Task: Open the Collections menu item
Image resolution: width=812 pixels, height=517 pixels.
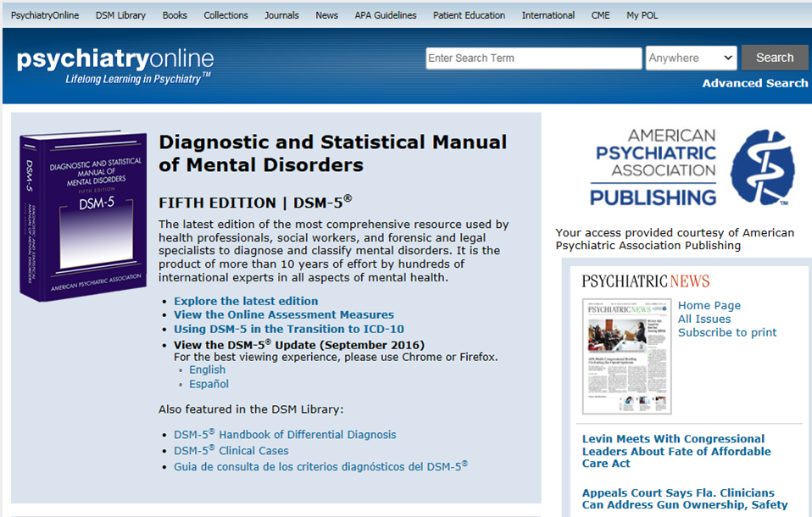Action: pyautogui.click(x=225, y=15)
